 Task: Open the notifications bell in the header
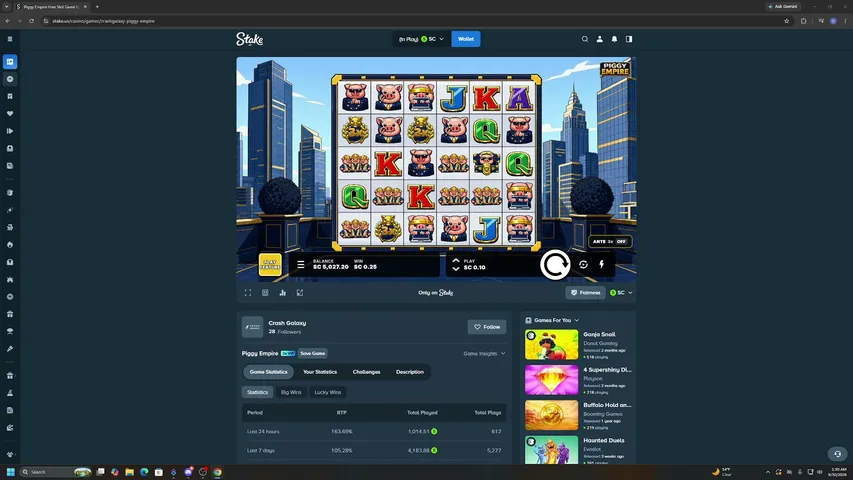(x=614, y=39)
